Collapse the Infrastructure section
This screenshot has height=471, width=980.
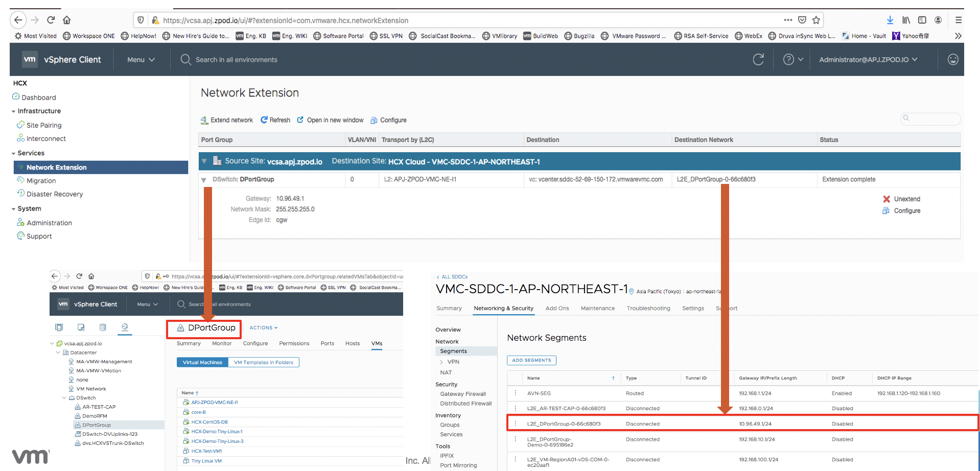13,111
